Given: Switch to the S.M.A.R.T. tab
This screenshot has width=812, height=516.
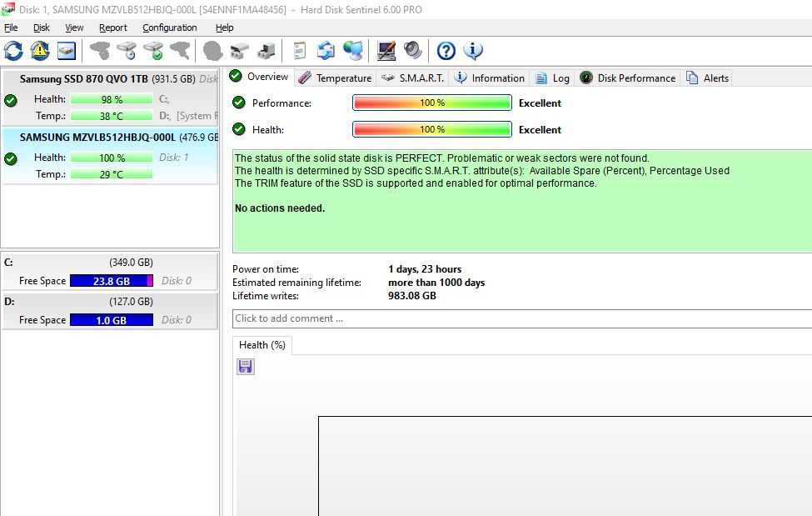Looking at the screenshot, I should pos(412,78).
